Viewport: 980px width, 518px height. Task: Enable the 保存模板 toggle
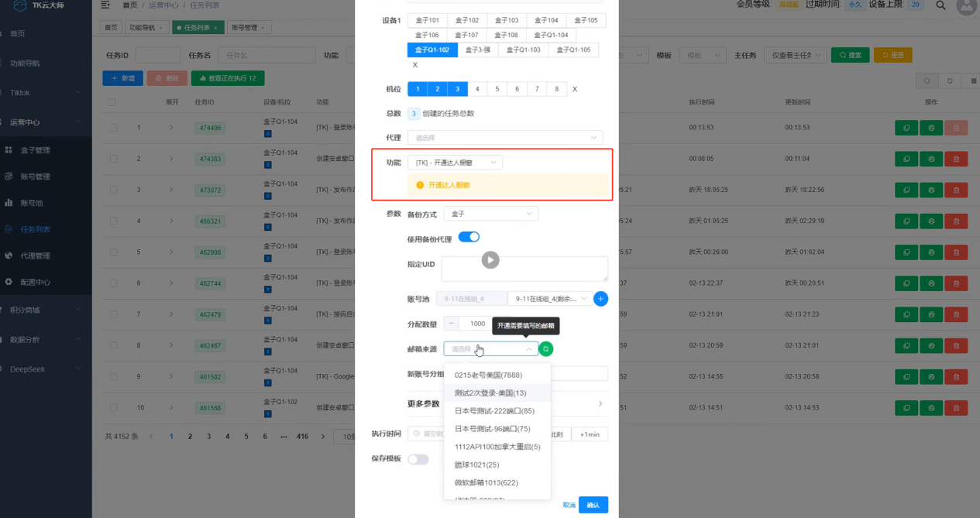[418, 458]
